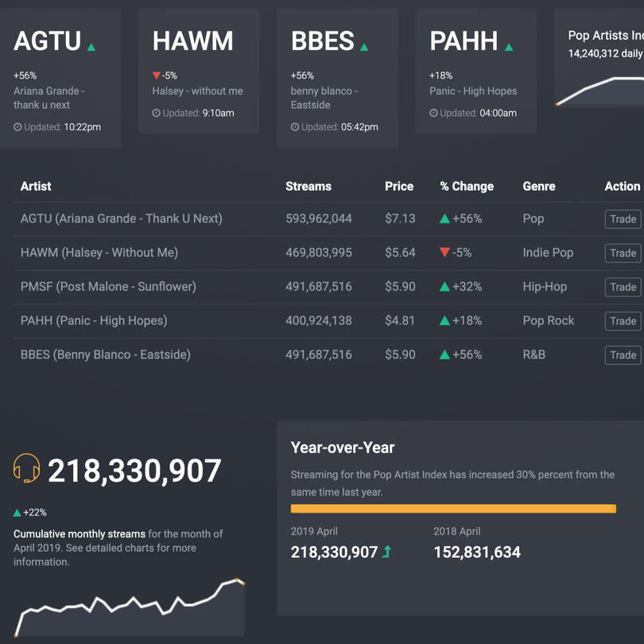The height and width of the screenshot is (644, 644).
Task: Click the green triangle beside +22%
Action: click(x=17, y=513)
